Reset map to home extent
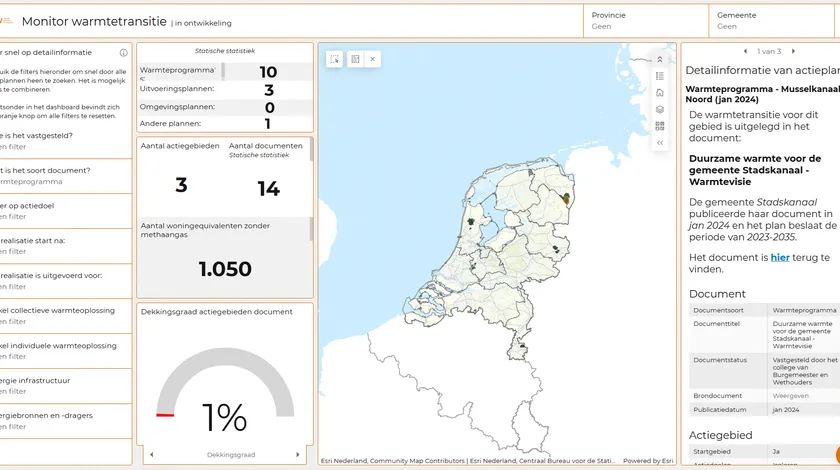 pyautogui.click(x=660, y=93)
